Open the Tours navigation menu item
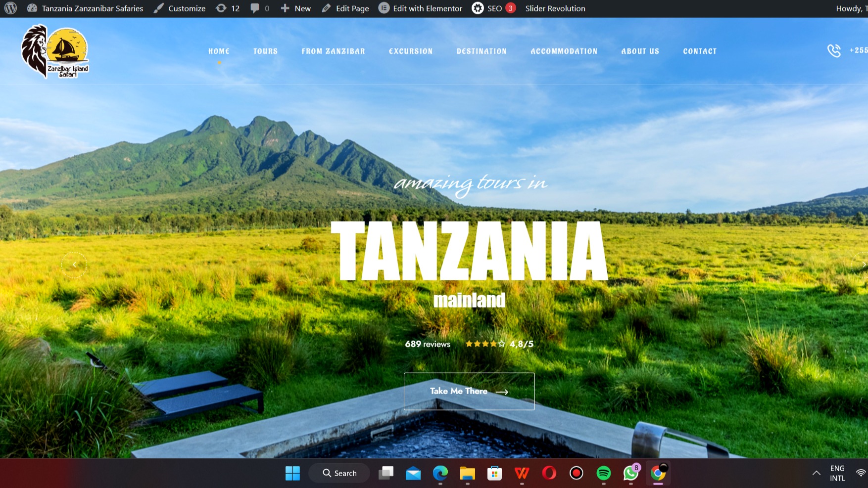The height and width of the screenshot is (488, 868). [x=265, y=51]
